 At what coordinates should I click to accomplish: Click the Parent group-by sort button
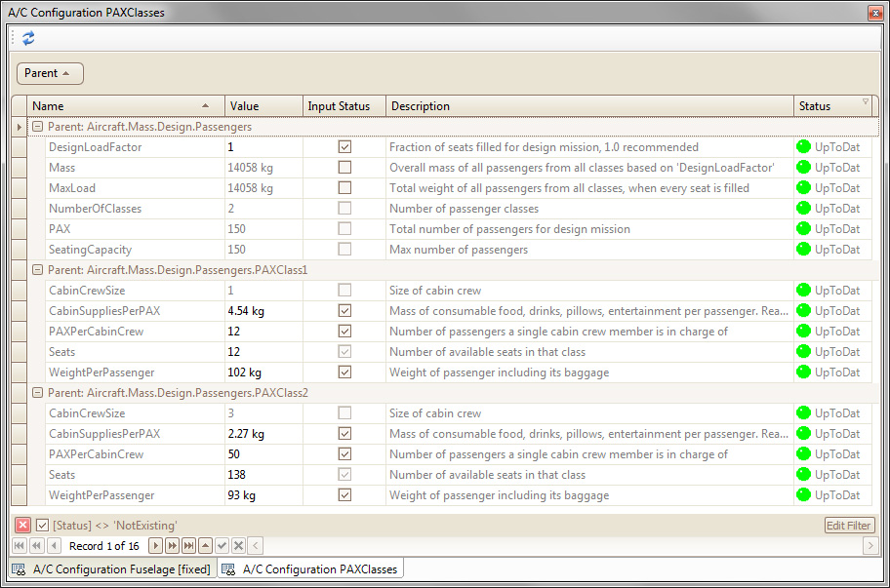pyautogui.click(x=50, y=73)
